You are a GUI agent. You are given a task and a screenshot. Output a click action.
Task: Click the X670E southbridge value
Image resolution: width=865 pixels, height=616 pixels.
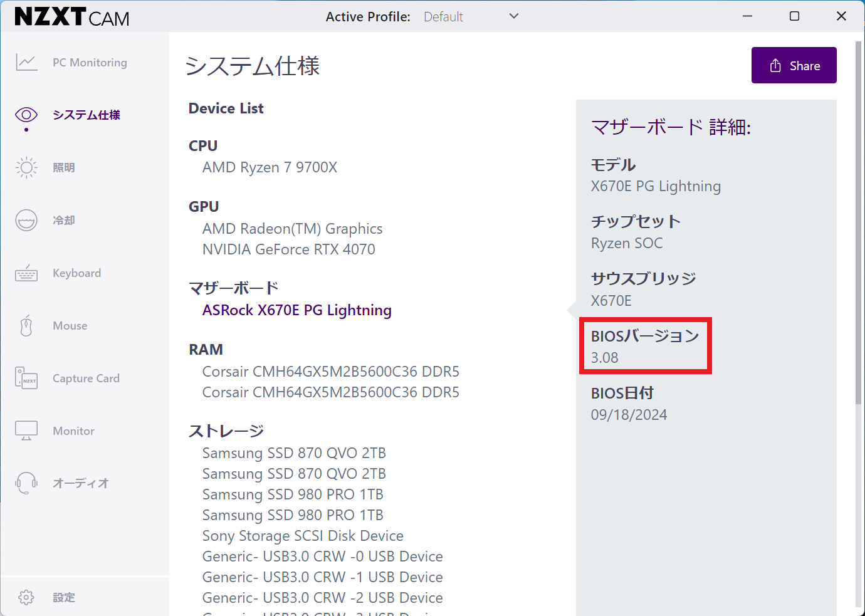pyautogui.click(x=611, y=301)
